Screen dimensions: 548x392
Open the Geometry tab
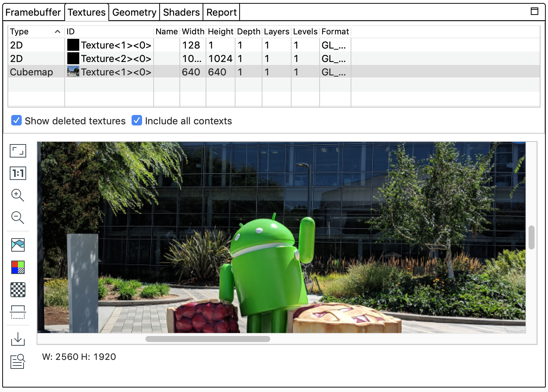[134, 12]
